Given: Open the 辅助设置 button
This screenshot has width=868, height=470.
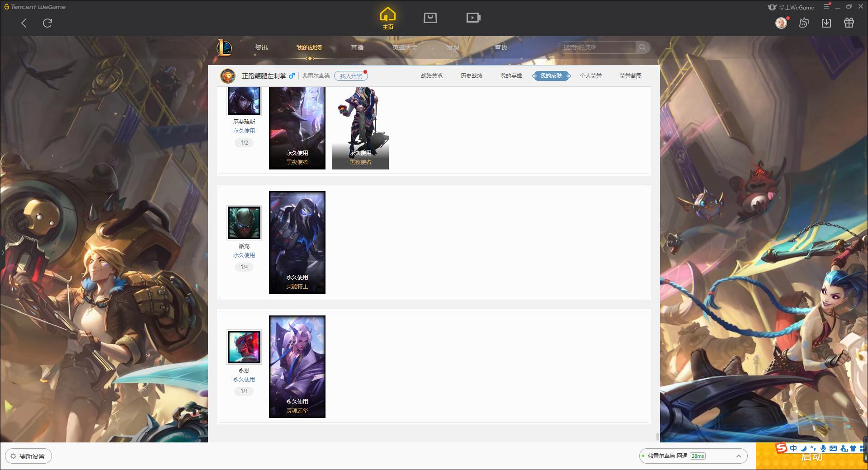Looking at the screenshot, I should 28,456.
